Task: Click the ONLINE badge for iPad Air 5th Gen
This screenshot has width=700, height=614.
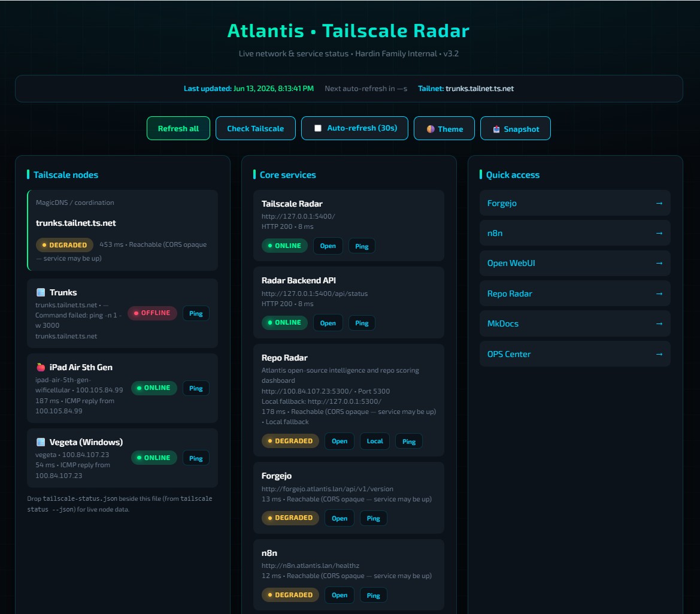Action: tap(154, 388)
